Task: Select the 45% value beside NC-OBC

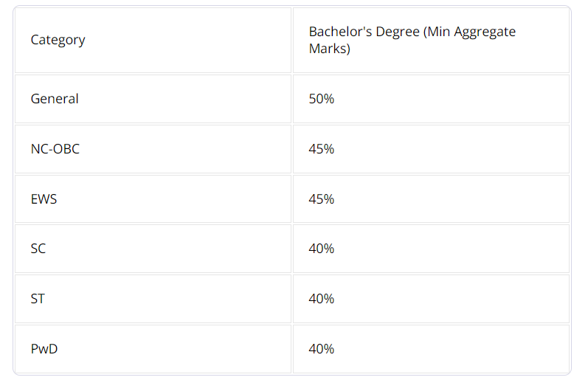Action: (322, 149)
